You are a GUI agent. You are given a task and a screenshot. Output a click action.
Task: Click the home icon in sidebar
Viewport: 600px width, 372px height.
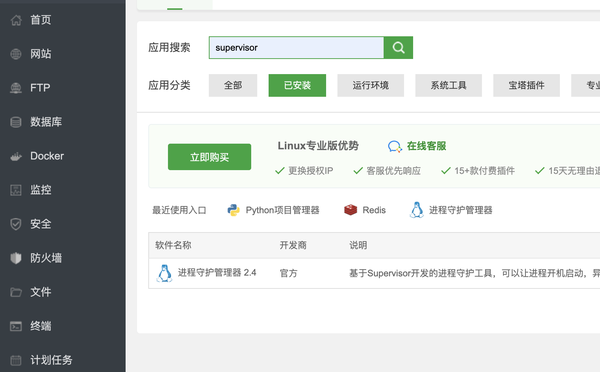(x=16, y=20)
